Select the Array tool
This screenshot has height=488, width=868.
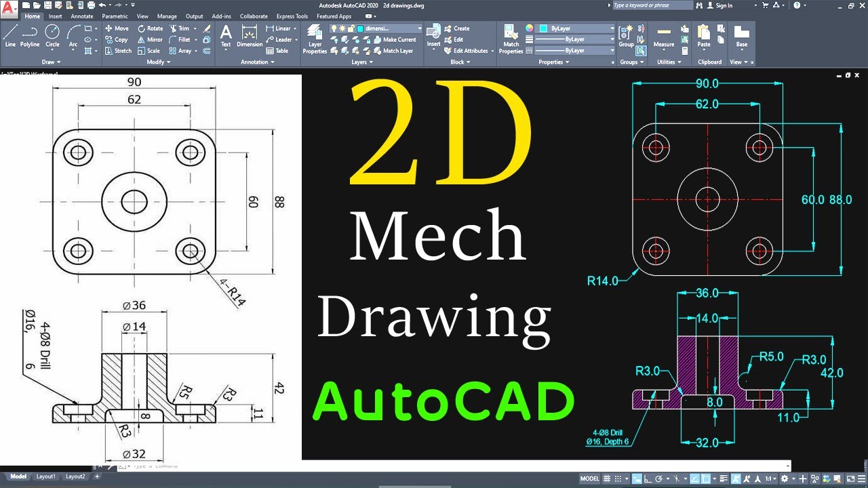180,51
